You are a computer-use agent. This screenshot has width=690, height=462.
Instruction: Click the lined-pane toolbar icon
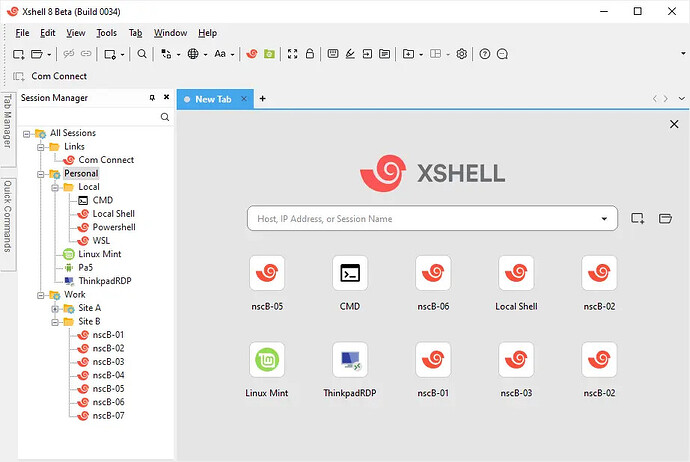pos(384,54)
